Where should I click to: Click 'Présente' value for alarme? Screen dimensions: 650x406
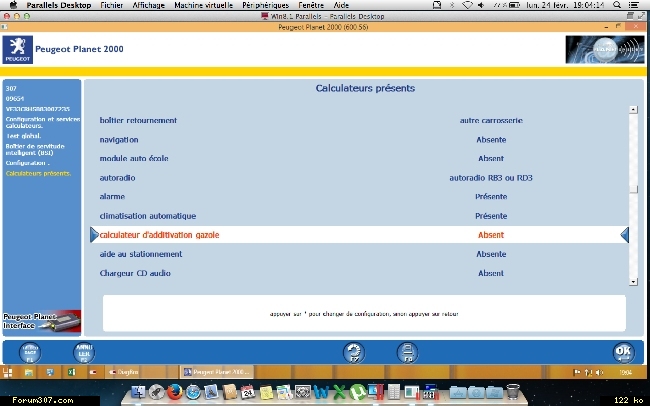[x=491, y=197]
